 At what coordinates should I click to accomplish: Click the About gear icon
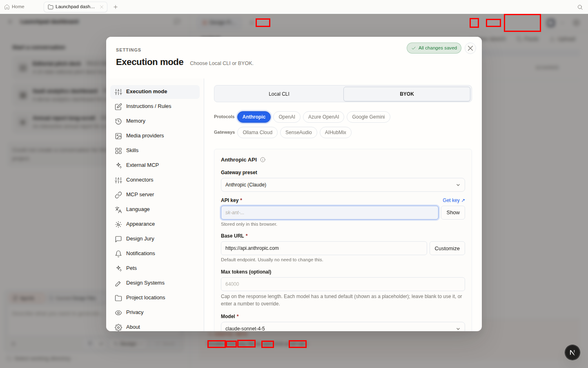pyautogui.click(x=118, y=328)
